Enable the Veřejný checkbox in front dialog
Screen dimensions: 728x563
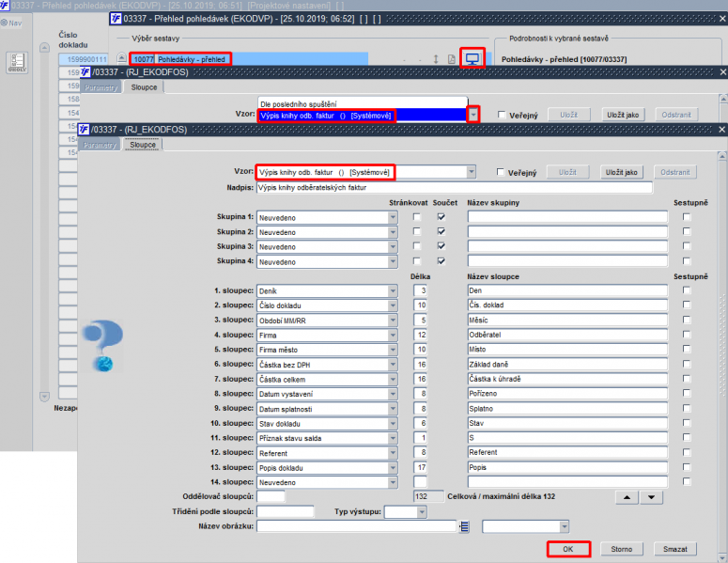(501, 172)
